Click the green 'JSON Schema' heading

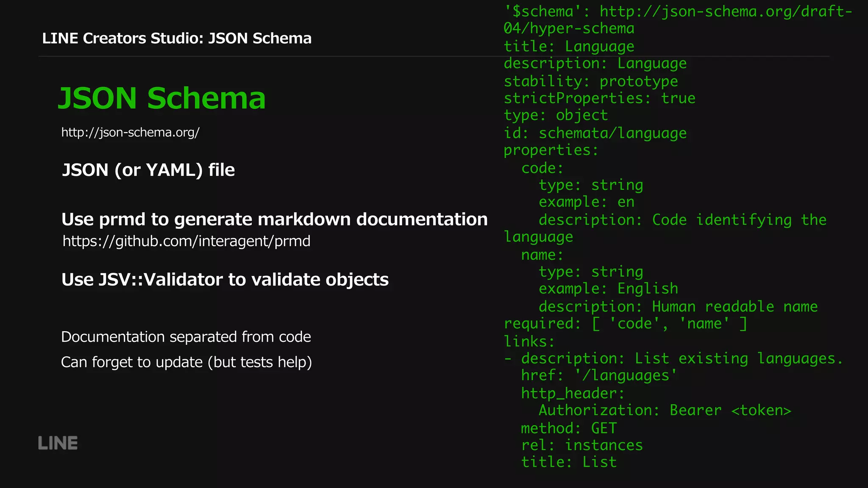[162, 98]
